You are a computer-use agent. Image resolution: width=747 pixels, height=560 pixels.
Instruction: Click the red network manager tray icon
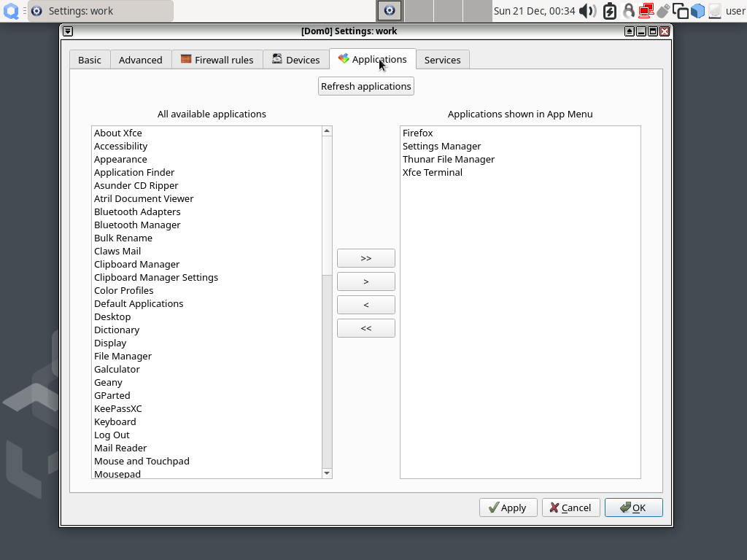tap(646, 11)
